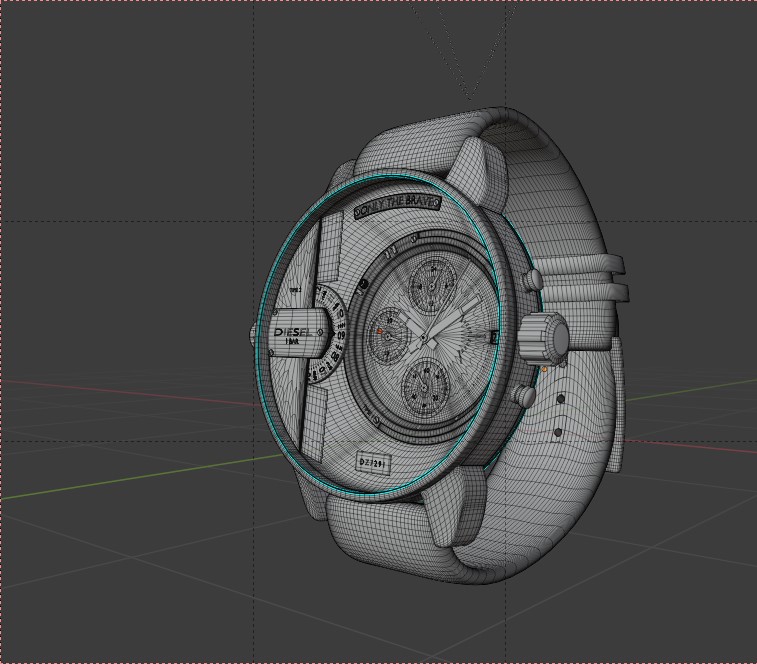The image size is (757, 664).
Task: Click the orange origin point on the strap
Action: [543, 369]
